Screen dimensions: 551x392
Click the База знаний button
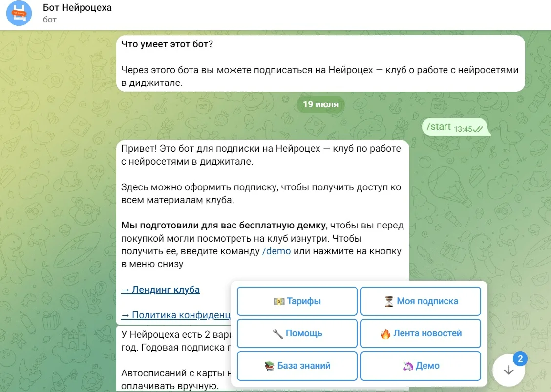(297, 366)
